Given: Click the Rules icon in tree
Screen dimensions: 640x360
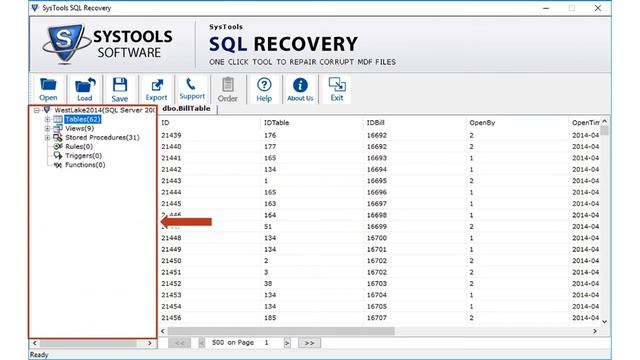Looking at the screenshot, I should [58, 146].
